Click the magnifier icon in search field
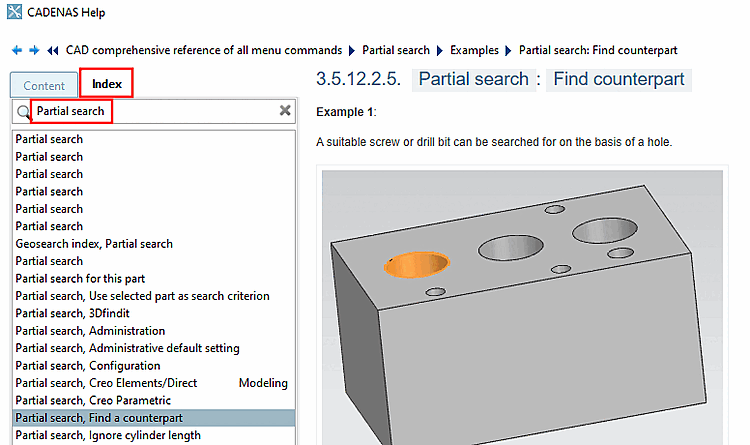 (x=23, y=112)
